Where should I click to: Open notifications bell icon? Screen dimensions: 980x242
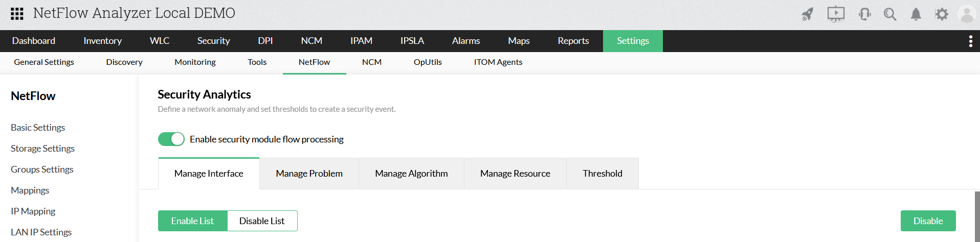click(916, 14)
